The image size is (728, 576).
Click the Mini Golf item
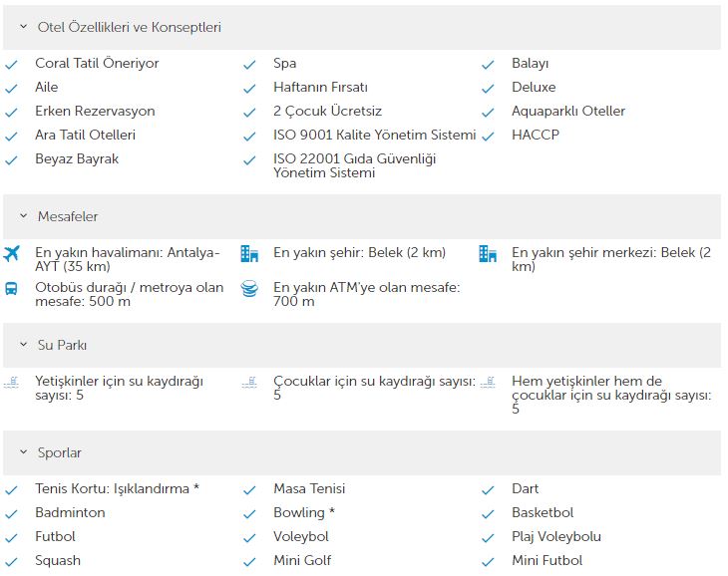[x=302, y=560]
